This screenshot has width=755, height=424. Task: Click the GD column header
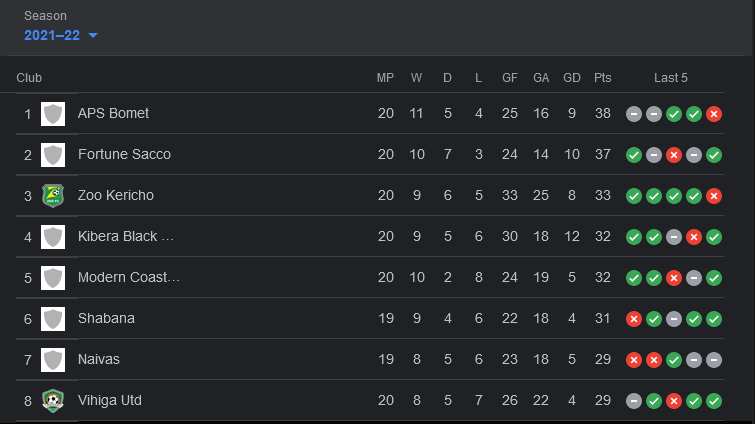pos(572,78)
